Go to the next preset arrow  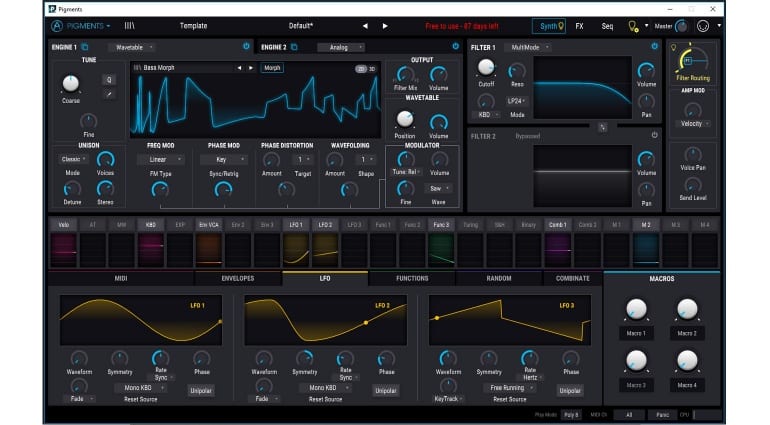(385, 26)
